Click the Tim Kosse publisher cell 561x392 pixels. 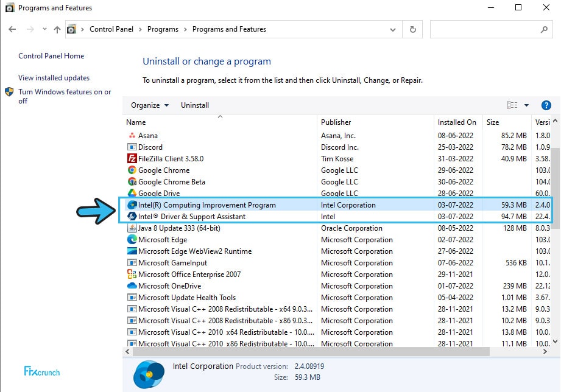coord(337,159)
